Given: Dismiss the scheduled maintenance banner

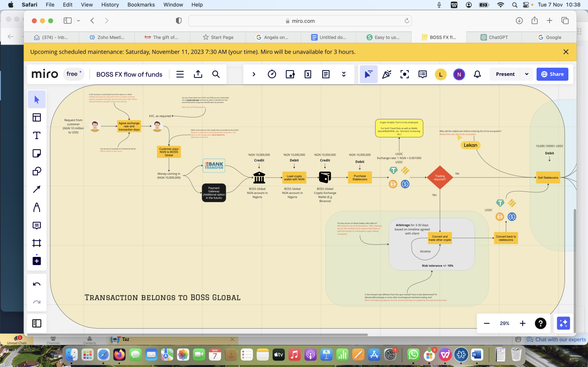Looking at the screenshot, I should point(566,52).
